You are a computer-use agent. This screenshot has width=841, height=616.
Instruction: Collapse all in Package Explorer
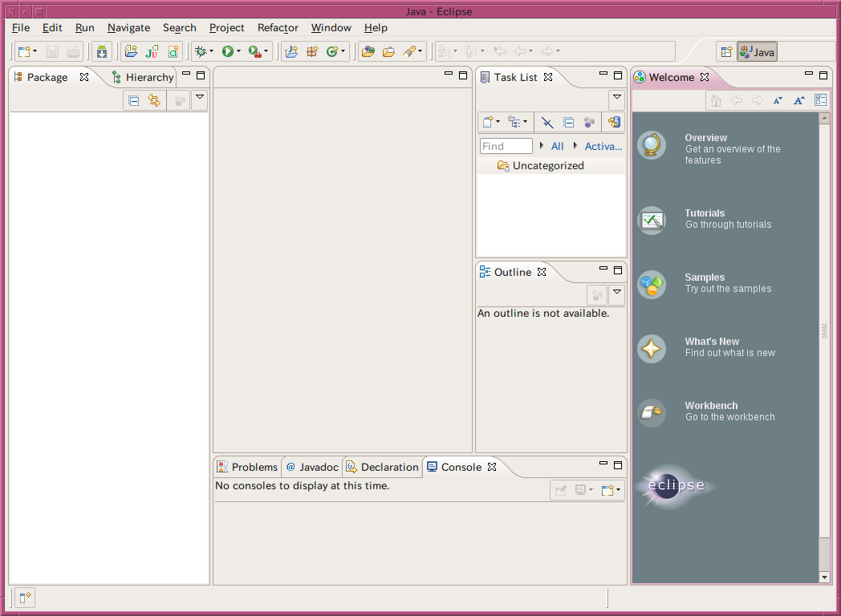click(134, 101)
